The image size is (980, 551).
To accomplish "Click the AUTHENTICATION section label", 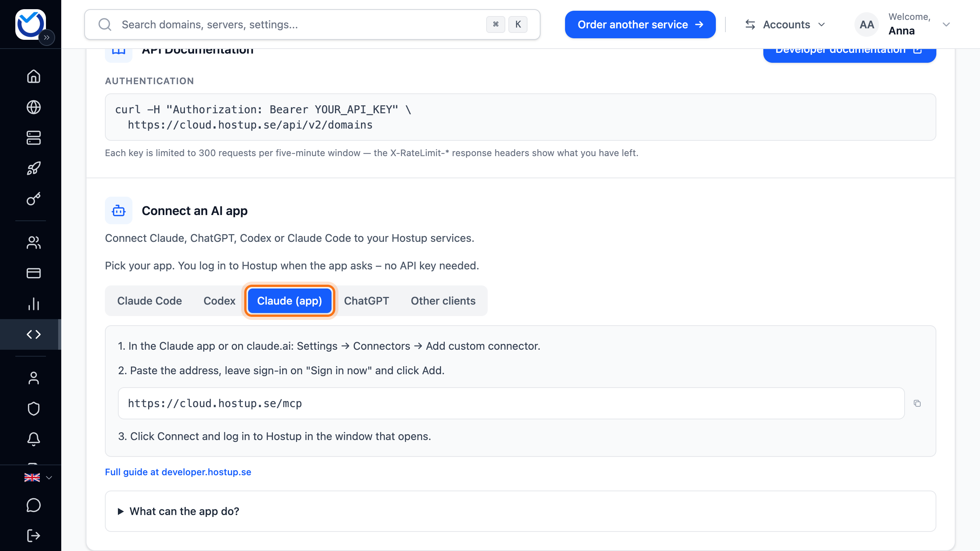I will (149, 81).
